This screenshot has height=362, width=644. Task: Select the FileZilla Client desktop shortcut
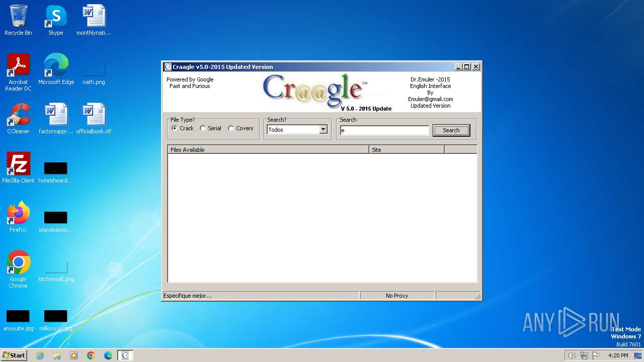coord(18,168)
